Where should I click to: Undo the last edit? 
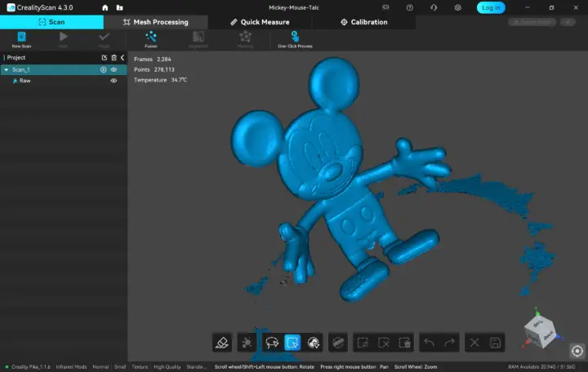click(429, 343)
